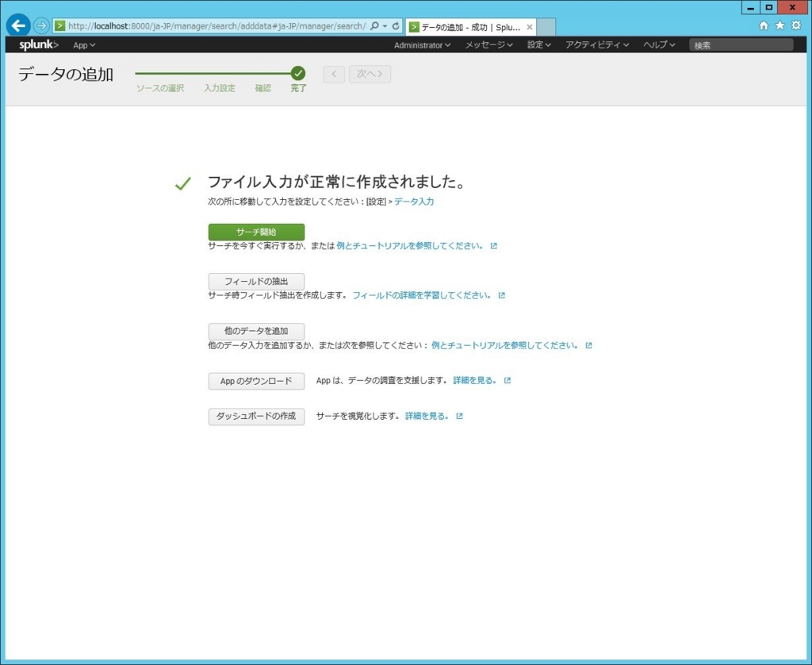Click the 他のデータを追加 button
This screenshot has height=665, width=812.
(255, 331)
